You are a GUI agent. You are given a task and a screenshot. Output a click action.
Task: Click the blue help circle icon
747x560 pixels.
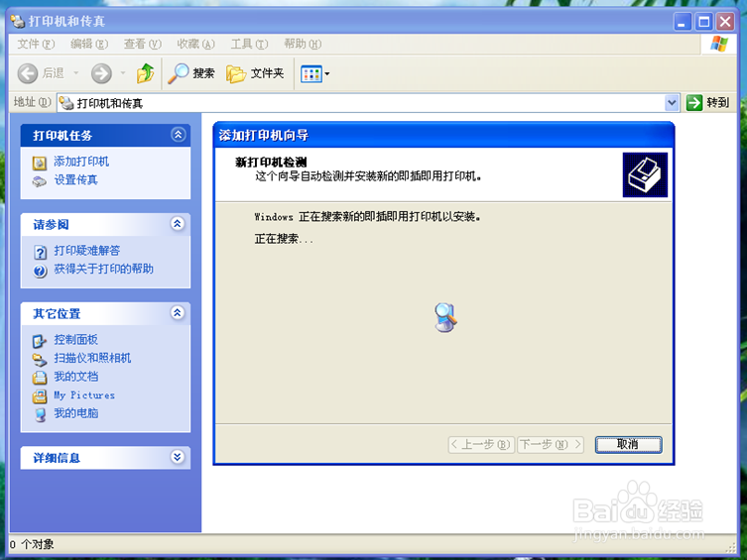(40, 271)
